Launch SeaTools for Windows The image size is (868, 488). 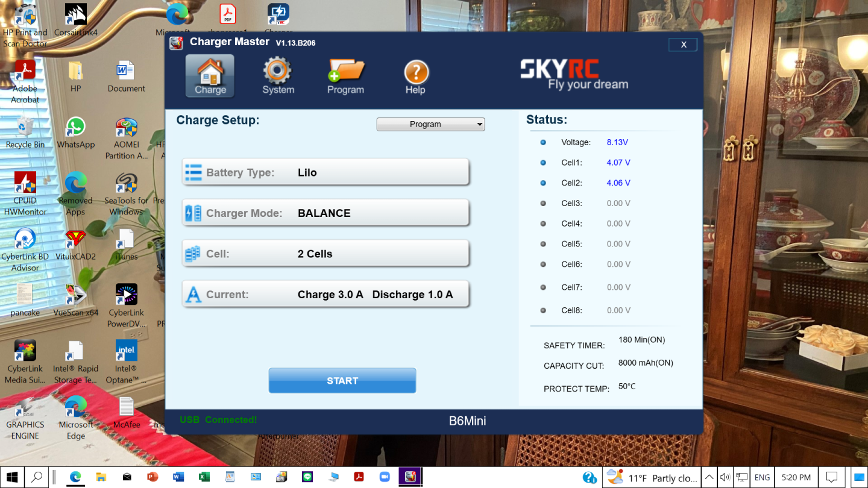tap(126, 194)
